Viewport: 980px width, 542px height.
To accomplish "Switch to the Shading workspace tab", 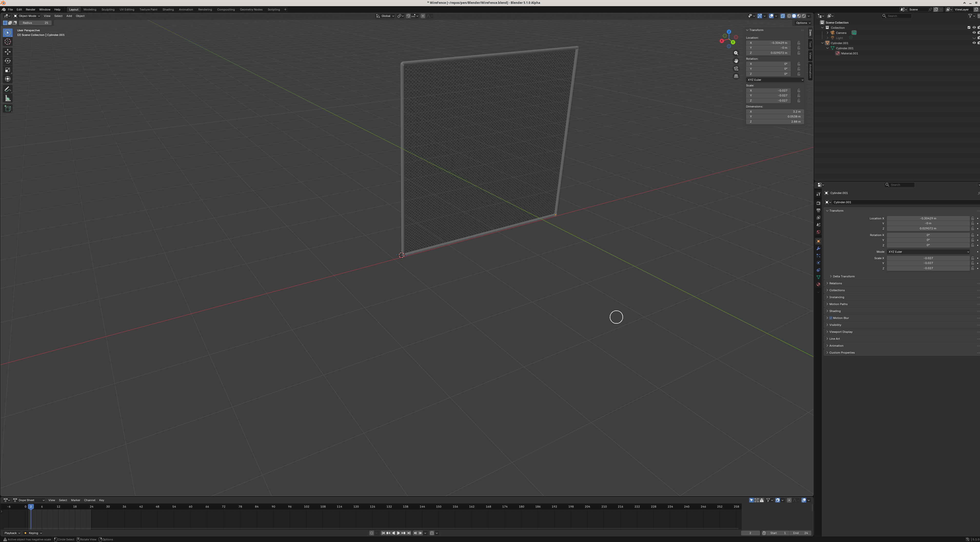I will click(168, 9).
